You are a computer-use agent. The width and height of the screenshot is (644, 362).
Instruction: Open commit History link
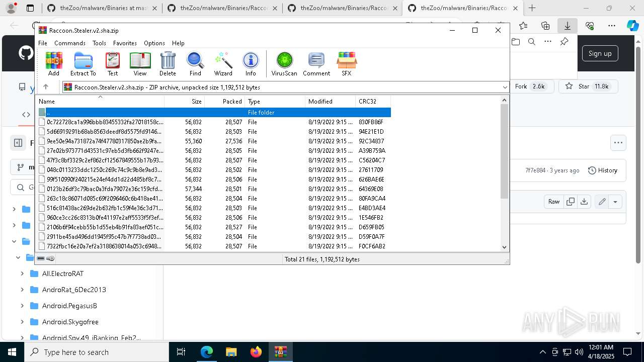(603, 170)
